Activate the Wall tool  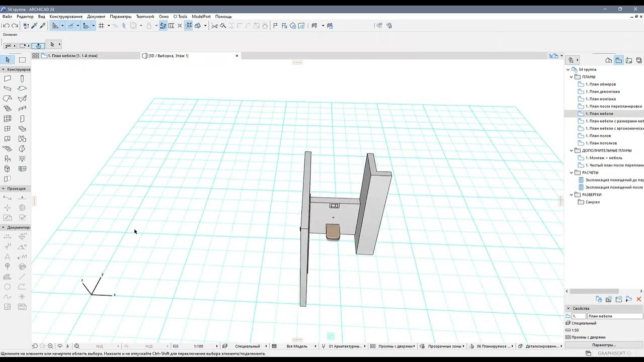[8, 78]
